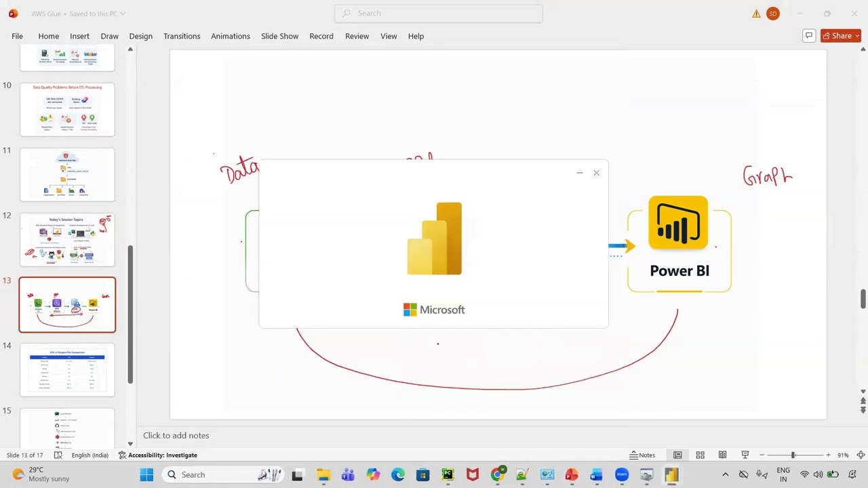868x488 pixels.
Task: Open Copilot from taskbar
Action: [x=373, y=474]
